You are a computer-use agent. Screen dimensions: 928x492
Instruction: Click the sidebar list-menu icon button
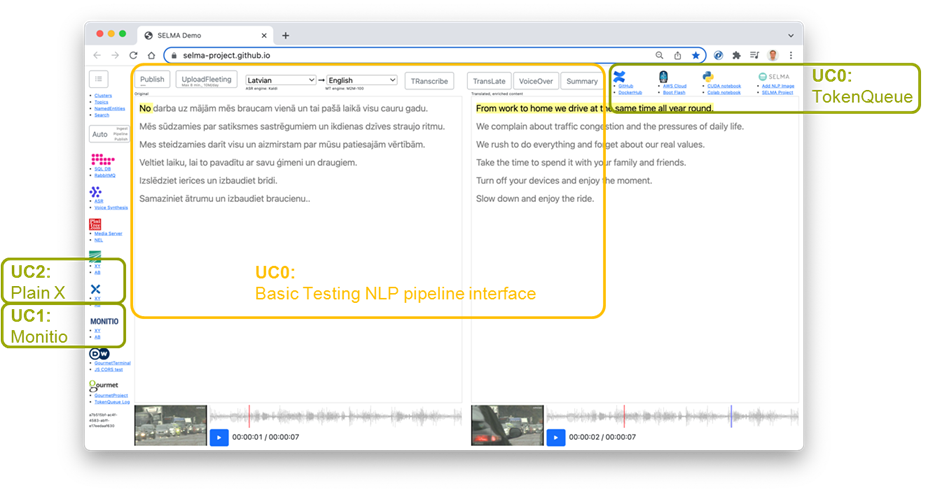coord(99,79)
